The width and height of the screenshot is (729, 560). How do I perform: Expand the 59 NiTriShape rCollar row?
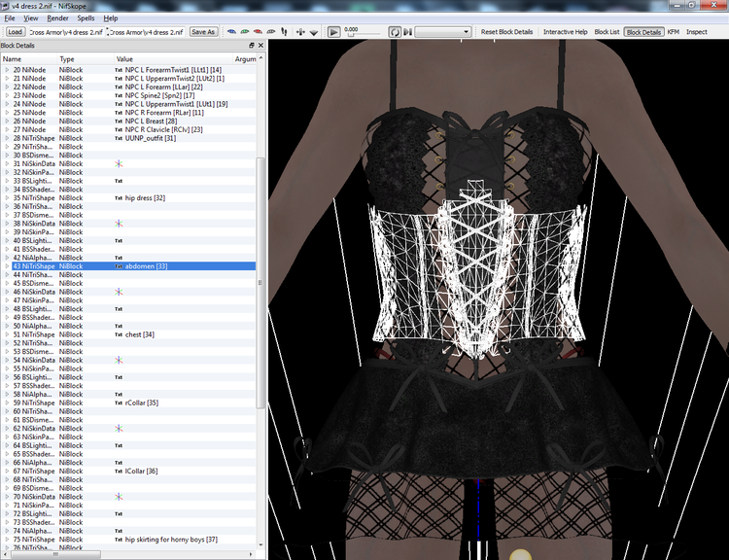7,402
